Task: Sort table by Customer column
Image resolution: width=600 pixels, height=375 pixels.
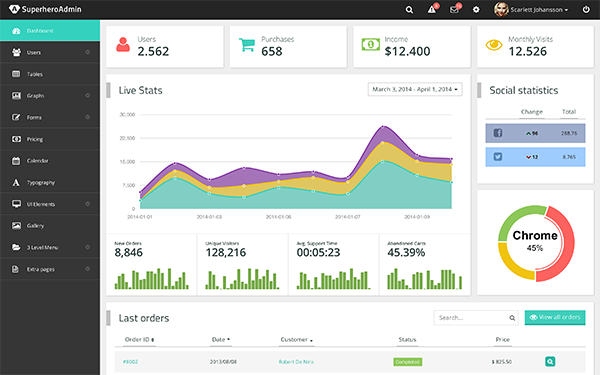Action: click(297, 339)
